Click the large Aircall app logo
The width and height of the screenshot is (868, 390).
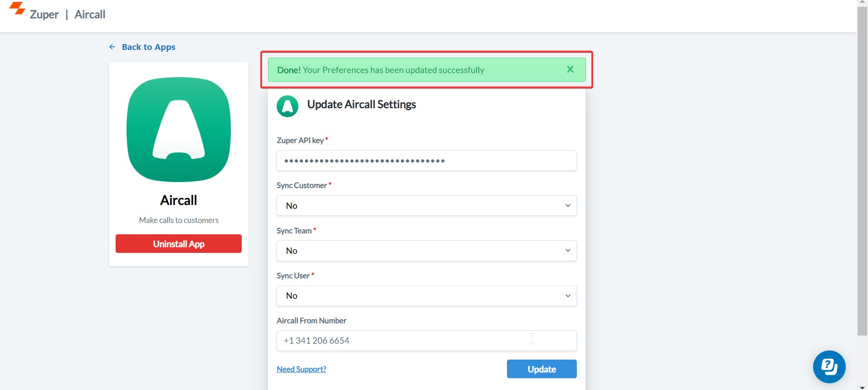pos(179,129)
